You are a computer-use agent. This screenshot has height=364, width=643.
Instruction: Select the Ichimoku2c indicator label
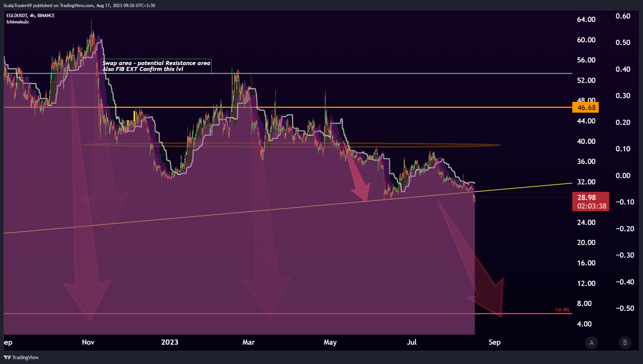[18, 22]
